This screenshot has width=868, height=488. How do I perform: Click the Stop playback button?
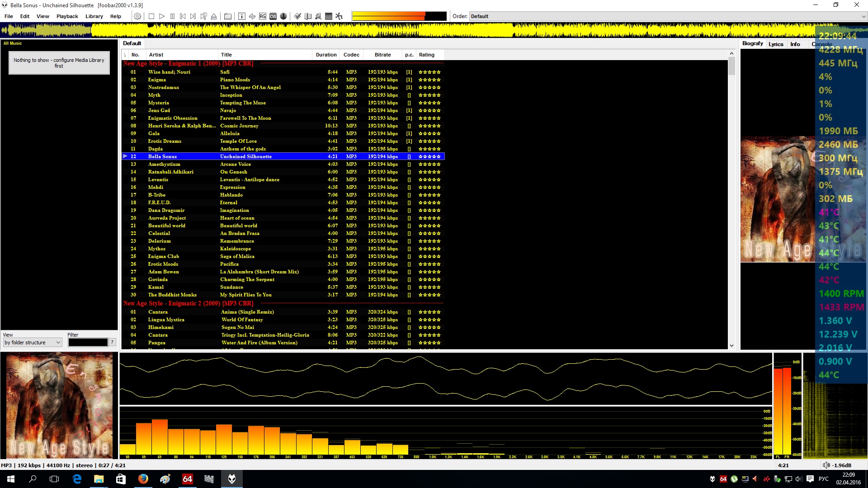click(x=151, y=16)
